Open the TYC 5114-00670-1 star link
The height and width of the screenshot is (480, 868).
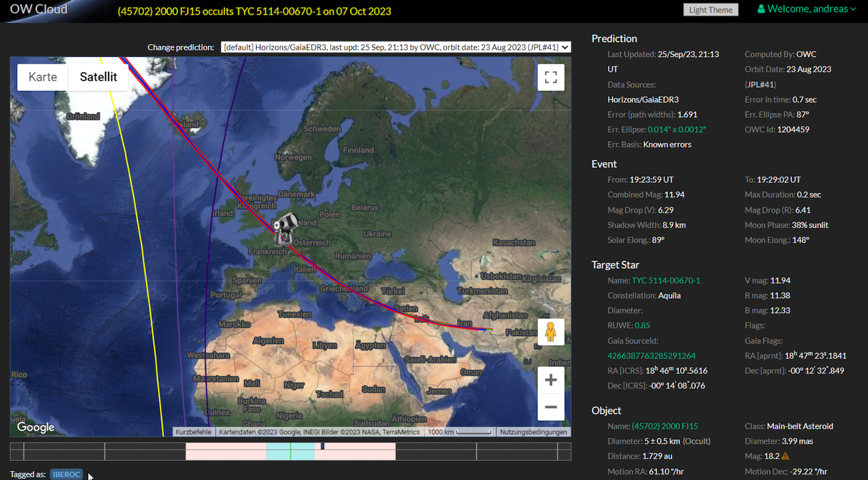(665, 281)
